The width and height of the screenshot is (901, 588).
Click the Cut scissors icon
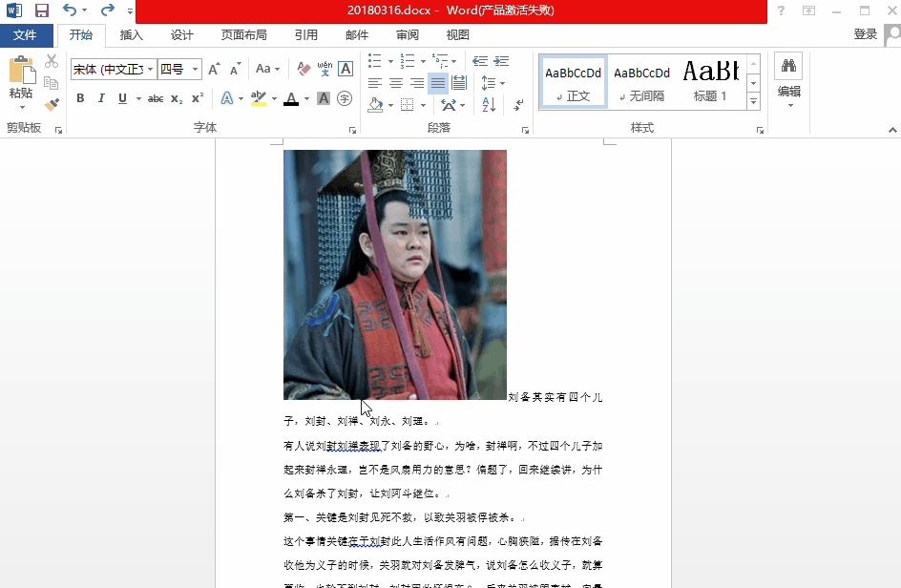click(x=52, y=62)
